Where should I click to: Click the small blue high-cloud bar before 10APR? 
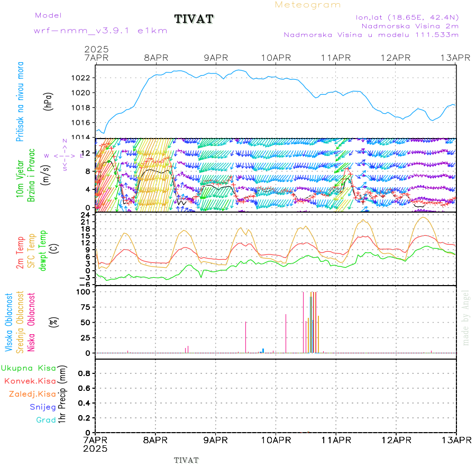pos(263,351)
